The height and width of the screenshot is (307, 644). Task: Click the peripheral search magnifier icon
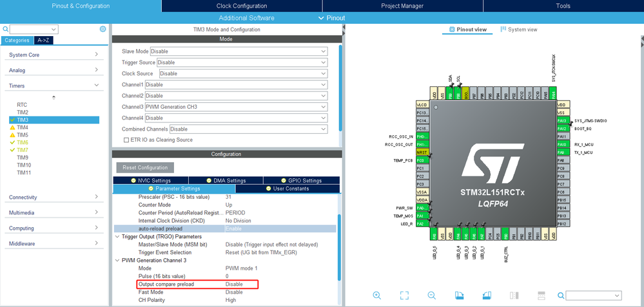(5, 29)
